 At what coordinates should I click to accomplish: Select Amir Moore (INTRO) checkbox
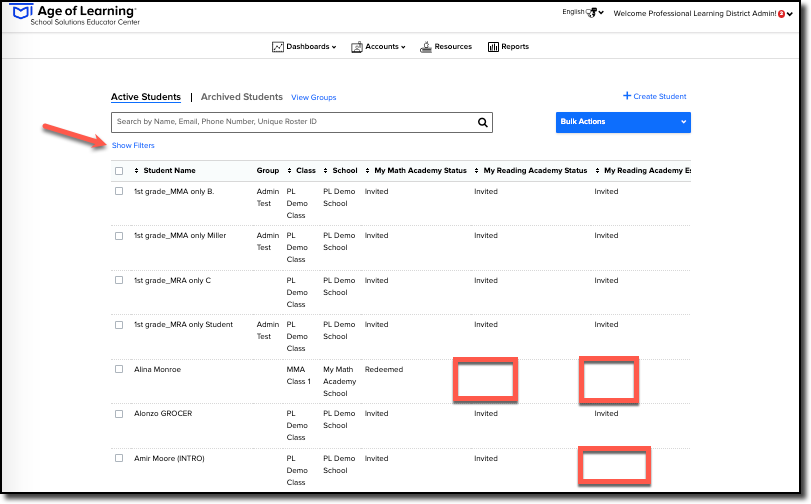pos(119,458)
